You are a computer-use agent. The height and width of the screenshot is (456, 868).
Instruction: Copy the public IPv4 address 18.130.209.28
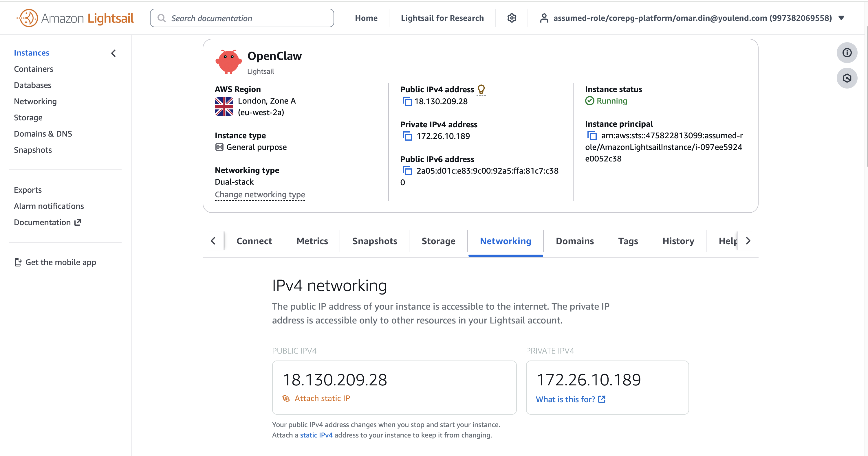(407, 101)
